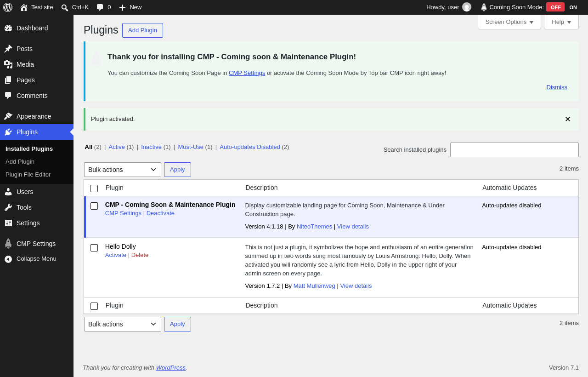Expand the Help panel

point(561,22)
